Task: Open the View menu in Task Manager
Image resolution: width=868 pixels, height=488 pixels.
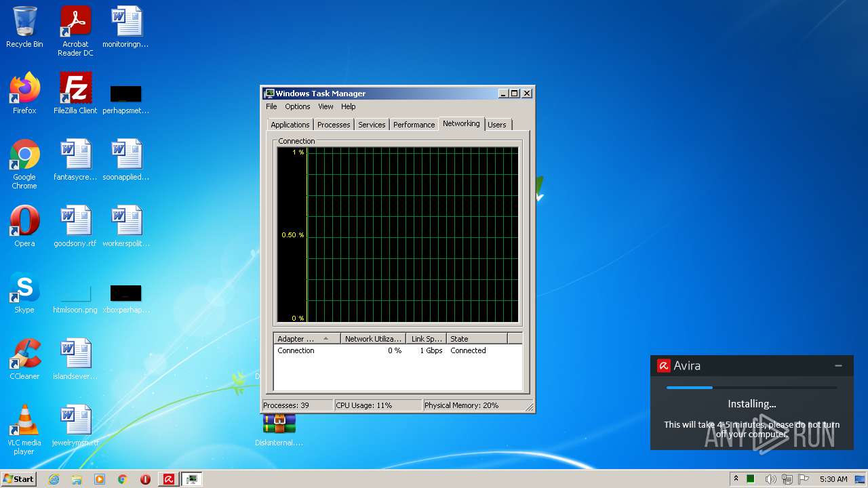Action: coord(325,106)
